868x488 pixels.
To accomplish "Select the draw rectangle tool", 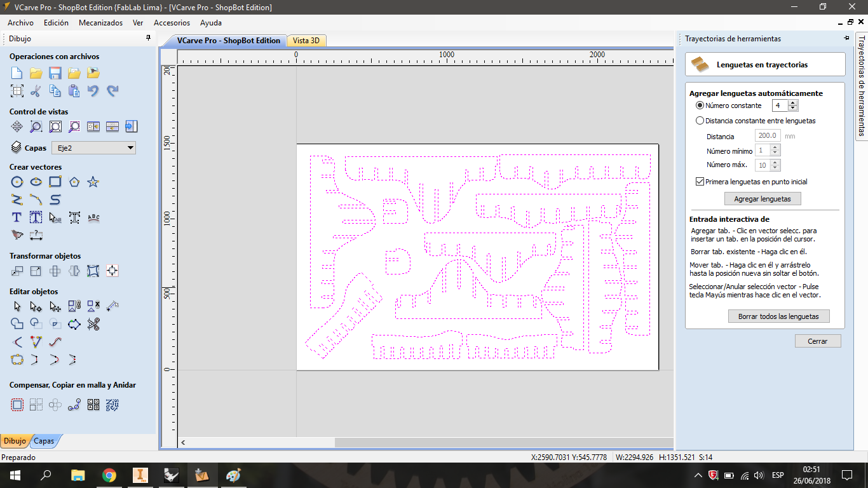I will tap(55, 182).
